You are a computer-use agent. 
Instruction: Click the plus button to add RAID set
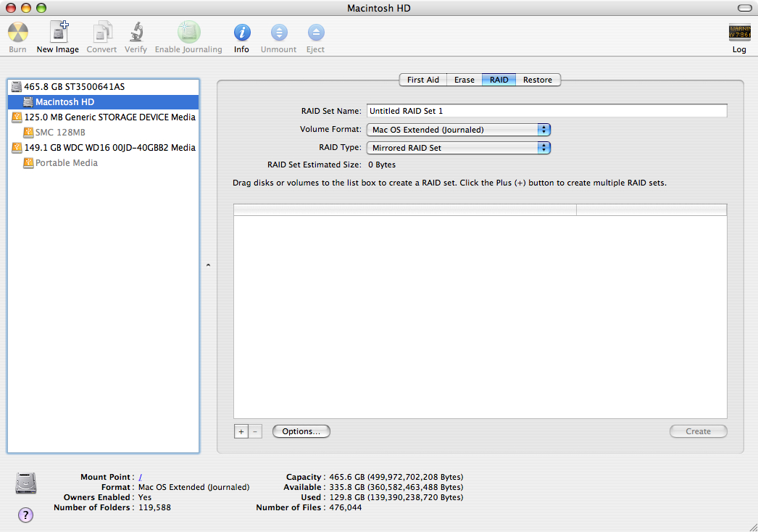[241, 431]
